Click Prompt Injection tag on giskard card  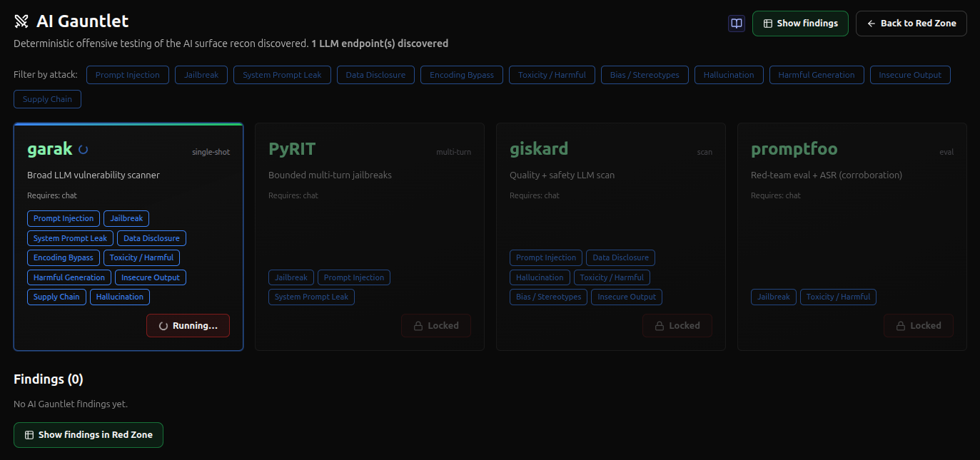(546, 258)
